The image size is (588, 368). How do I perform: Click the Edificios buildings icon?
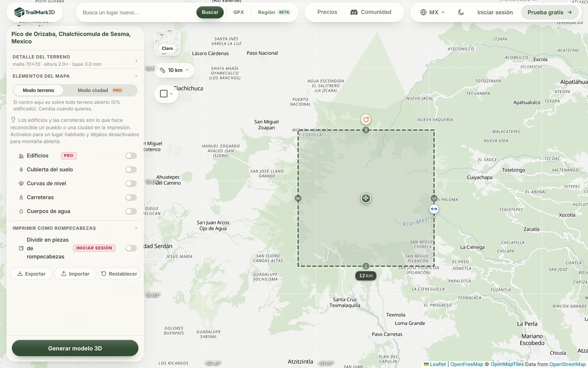21,156
